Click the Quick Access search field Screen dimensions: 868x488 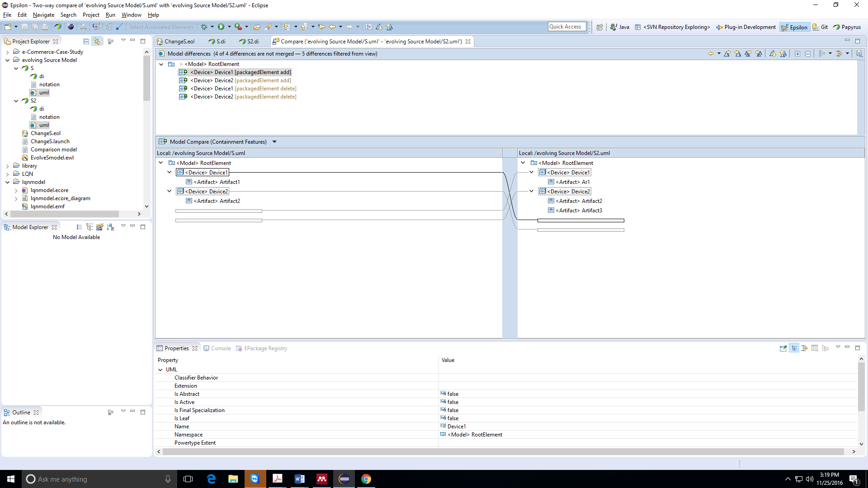566,27
